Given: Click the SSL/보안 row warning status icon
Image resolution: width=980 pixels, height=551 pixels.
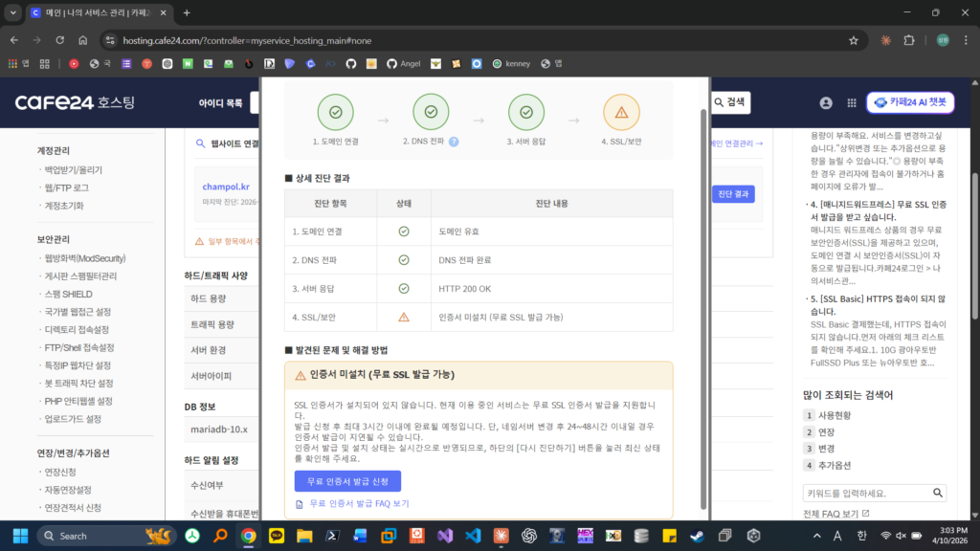Looking at the screenshot, I should click(404, 318).
